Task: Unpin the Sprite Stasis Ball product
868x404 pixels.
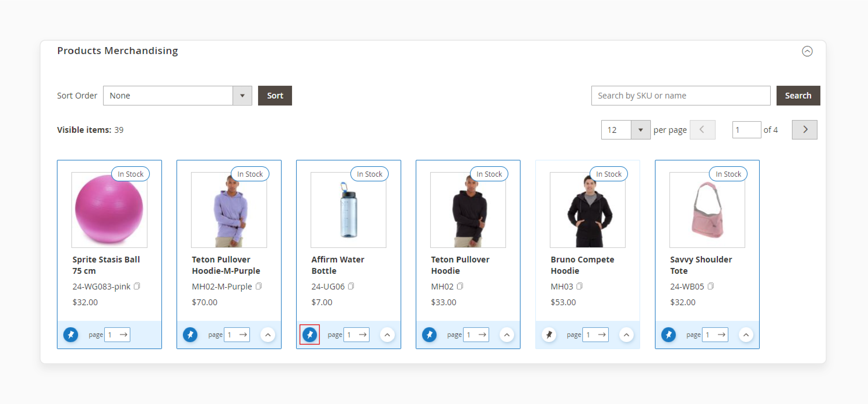Action: click(x=71, y=335)
